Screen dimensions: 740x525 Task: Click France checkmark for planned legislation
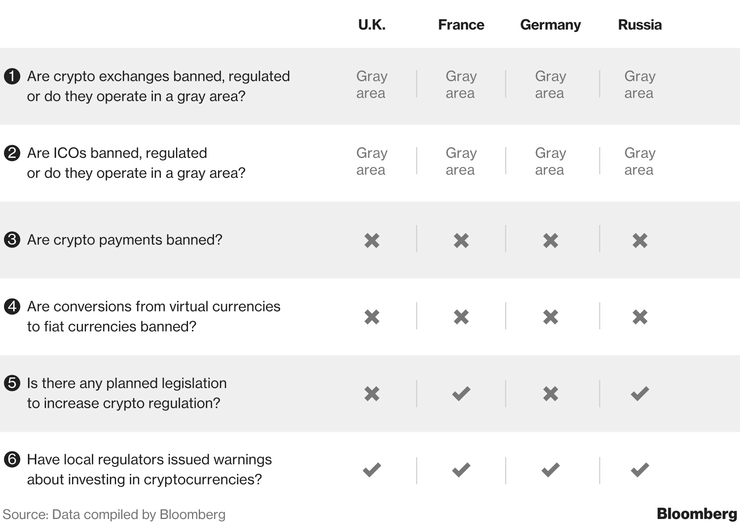click(x=461, y=393)
